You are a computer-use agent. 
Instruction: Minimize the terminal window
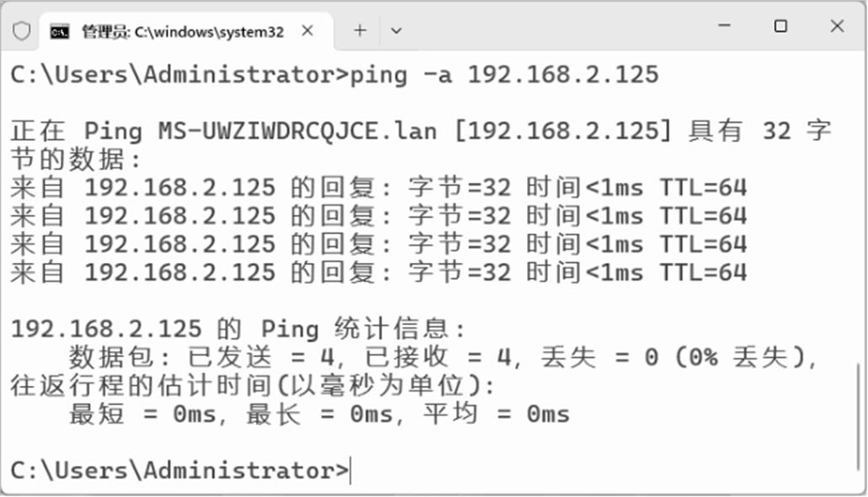(724, 27)
